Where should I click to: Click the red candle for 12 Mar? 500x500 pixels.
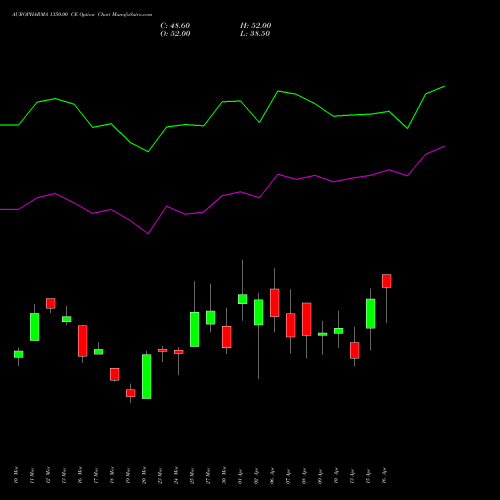[51, 303]
